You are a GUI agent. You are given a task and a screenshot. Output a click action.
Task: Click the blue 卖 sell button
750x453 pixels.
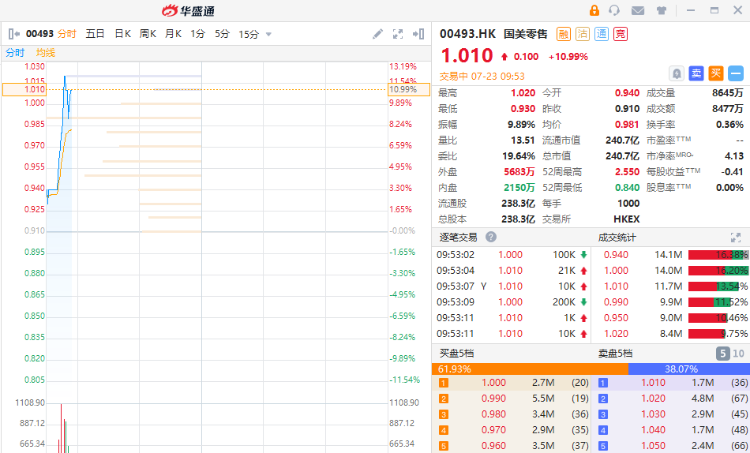696,73
